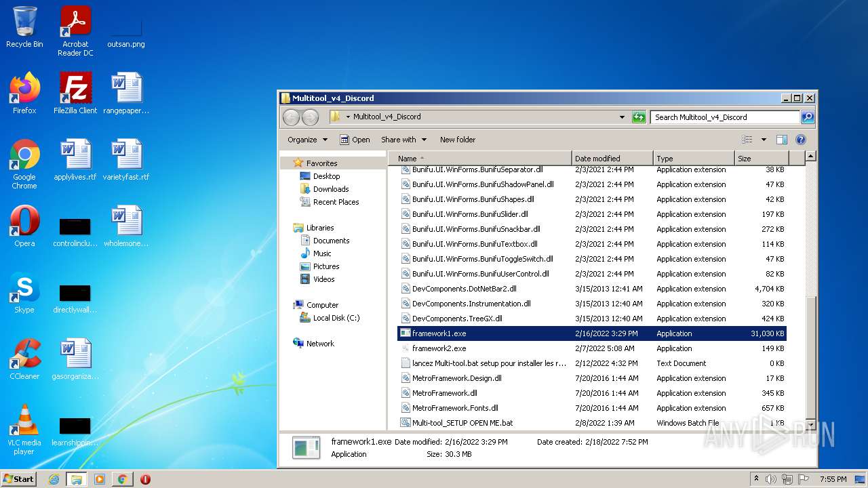Image resolution: width=868 pixels, height=488 pixels.
Task: Select Bunifu.UI.WinForms.BunifuSlider.dll file
Action: point(592,214)
